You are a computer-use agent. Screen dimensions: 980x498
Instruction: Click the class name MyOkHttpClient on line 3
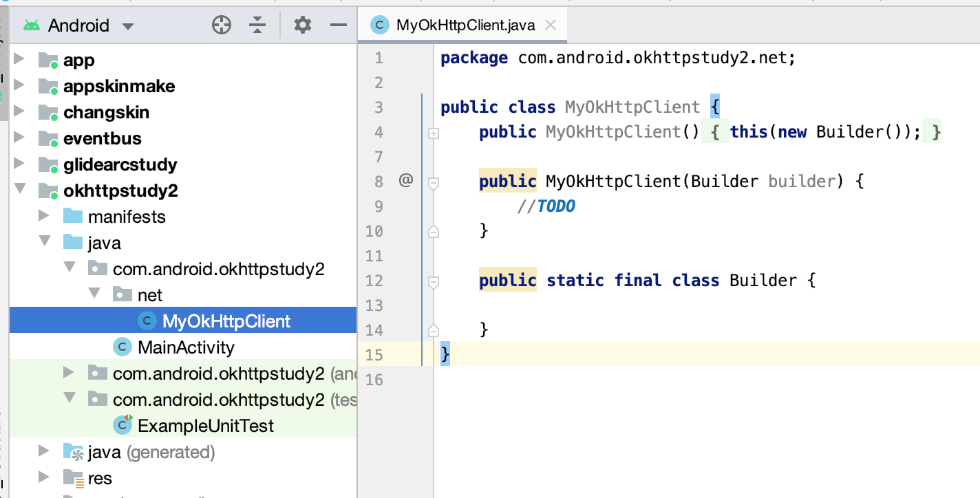coord(632,107)
